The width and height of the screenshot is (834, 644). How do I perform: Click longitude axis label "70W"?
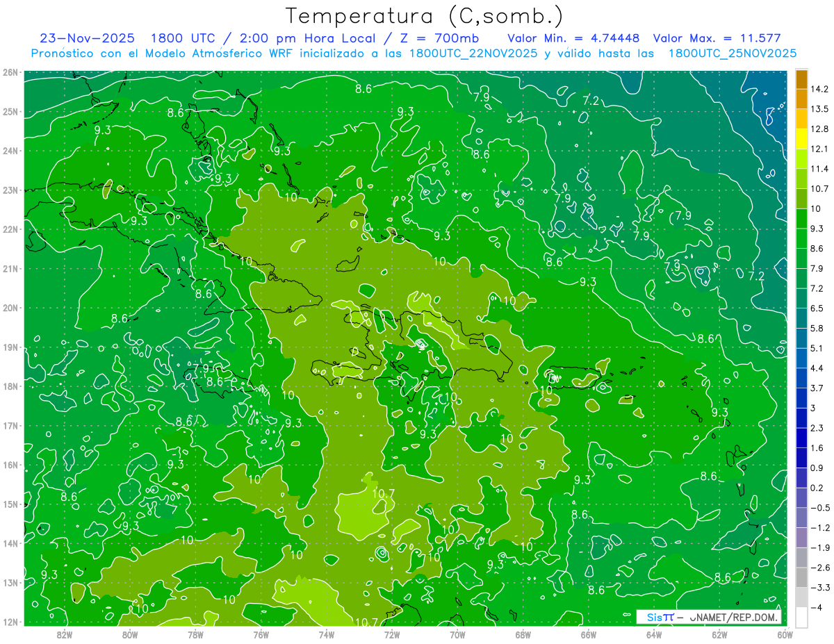(457, 634)
